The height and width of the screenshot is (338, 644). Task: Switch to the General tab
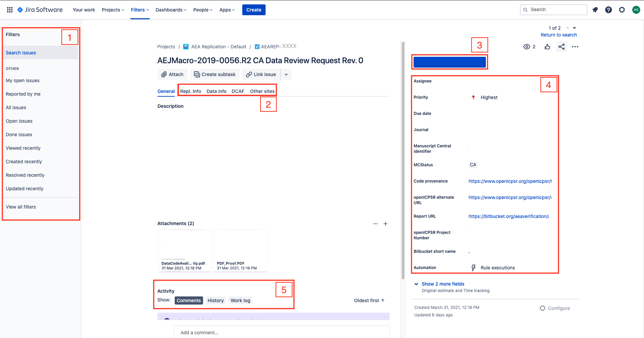[x=166, y=91]
